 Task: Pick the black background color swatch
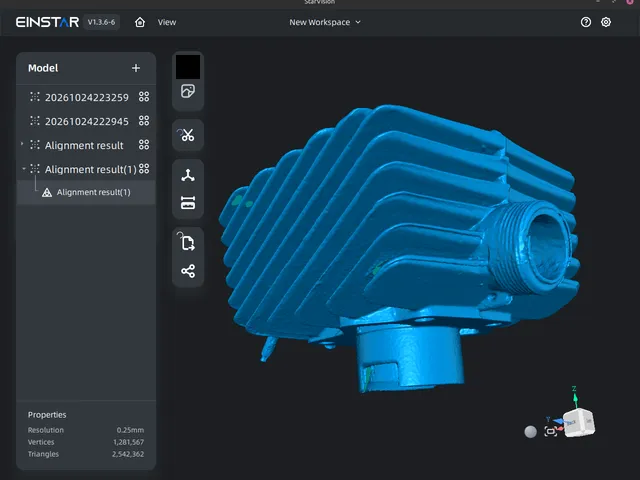(188, 67)
